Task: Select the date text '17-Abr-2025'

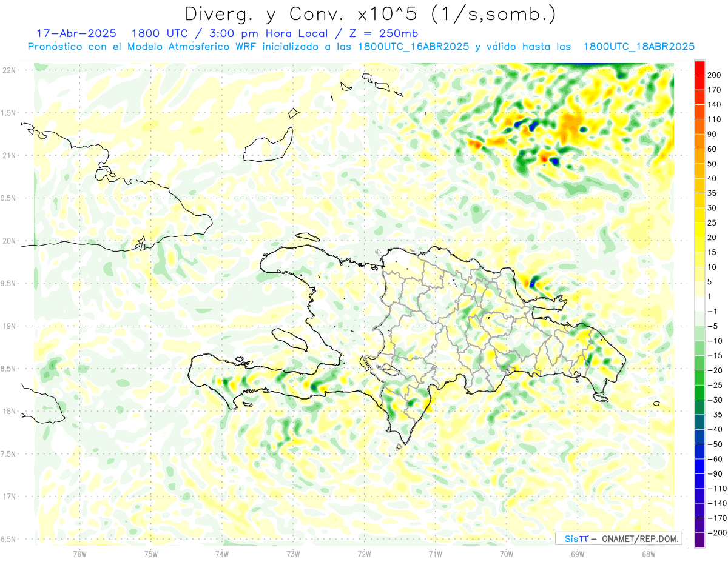Action: 76,33
